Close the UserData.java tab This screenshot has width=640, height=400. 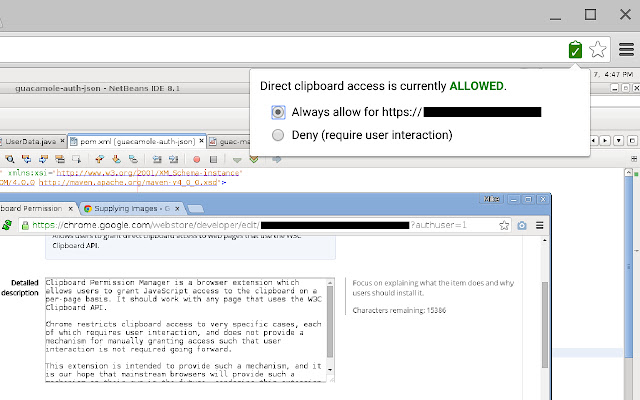(62, 141)
